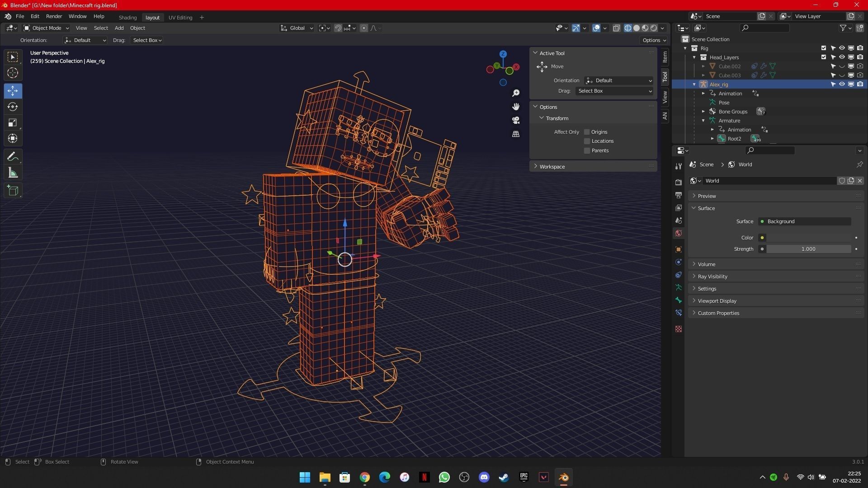
Task: Enable Affect Only Locations checkbox
Action: 587,141
